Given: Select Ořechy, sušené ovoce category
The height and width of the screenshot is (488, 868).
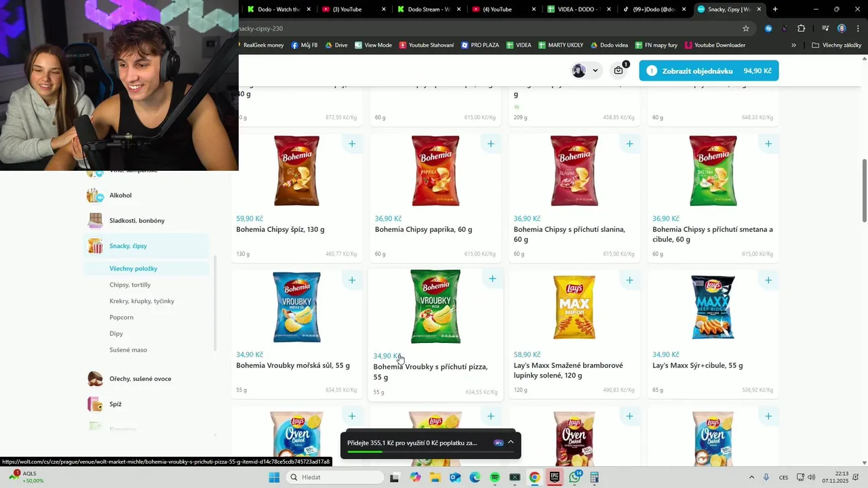Looking at the screenshot, I should click(146, 379).
